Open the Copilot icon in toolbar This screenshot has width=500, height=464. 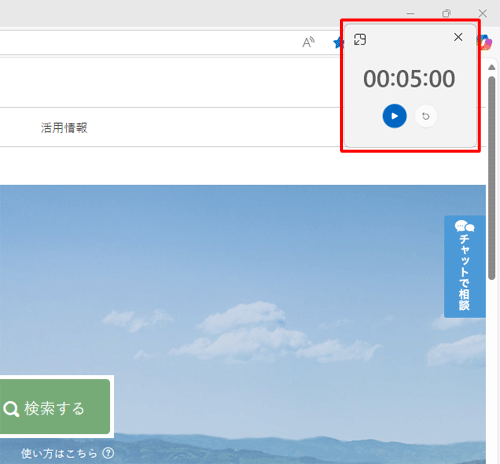pyautogui.click(x=485, y=42)
